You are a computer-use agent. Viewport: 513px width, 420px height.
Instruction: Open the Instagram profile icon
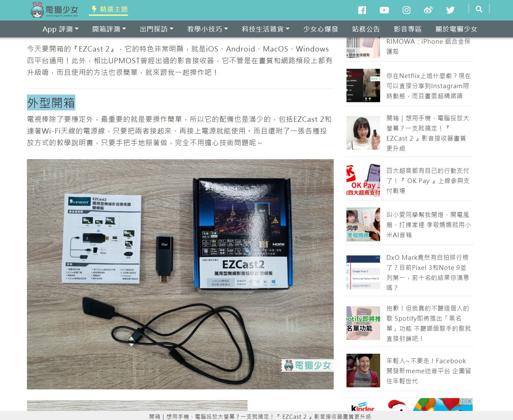point(406,10)
